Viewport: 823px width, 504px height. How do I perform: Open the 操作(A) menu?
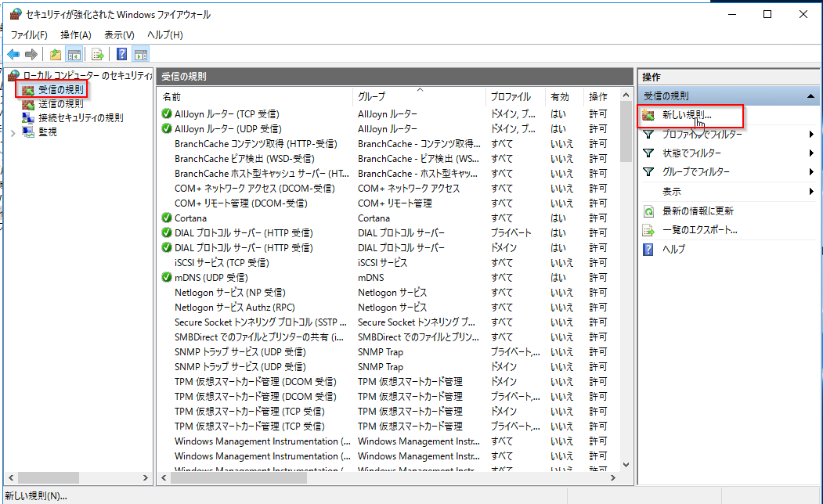[x=76, y=35]
